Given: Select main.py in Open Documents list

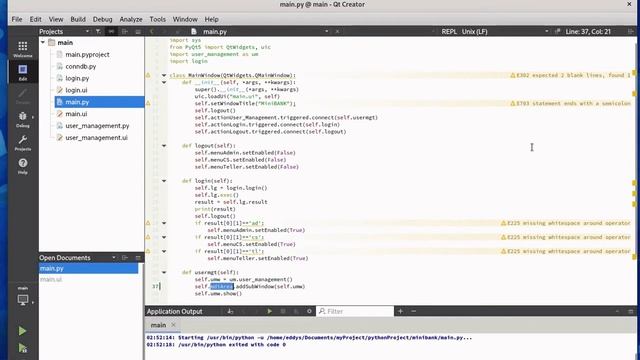Looking at the screenshot, I should [x=89, y=268].
